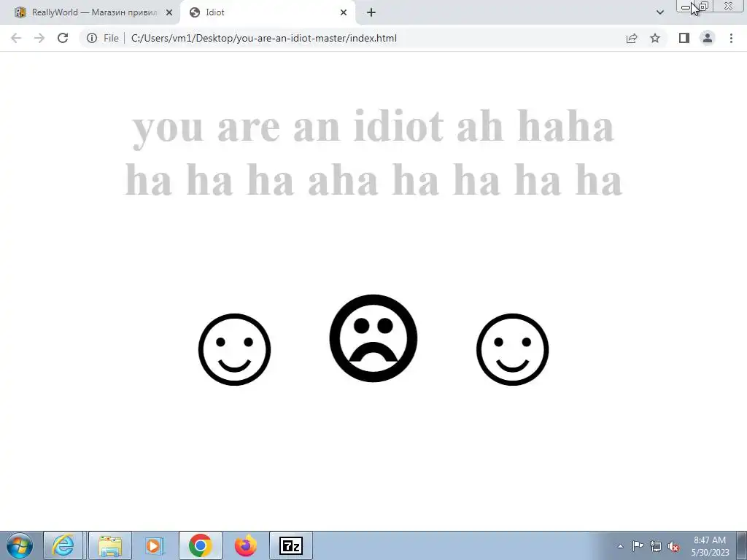This screenshot has height=560, width=747.
Task: Launch Internet Explorer from taskbar
Action: click(63, 545)
